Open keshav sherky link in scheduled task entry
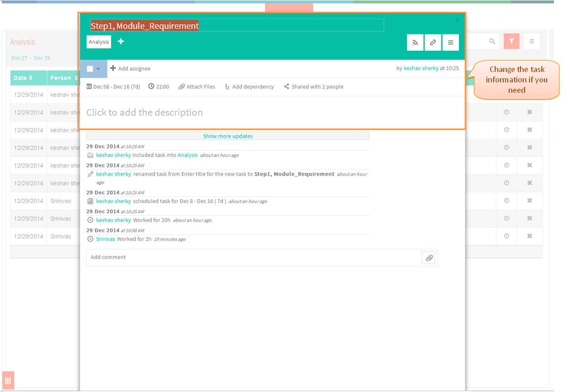 click(113, 201)
